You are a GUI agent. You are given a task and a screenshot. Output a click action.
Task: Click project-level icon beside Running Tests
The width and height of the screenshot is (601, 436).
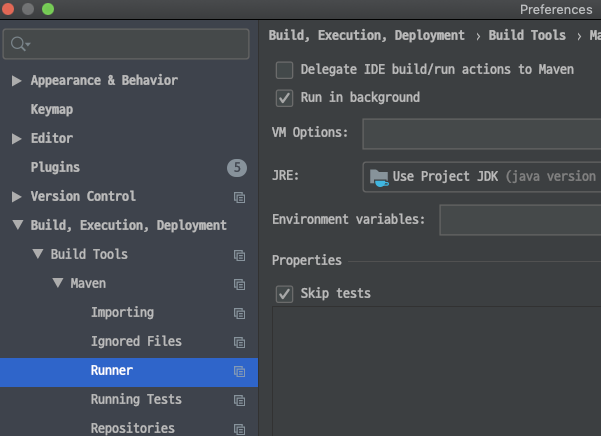(240, 400)
